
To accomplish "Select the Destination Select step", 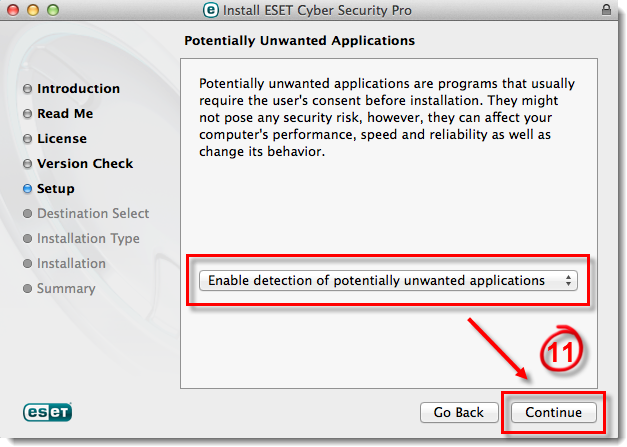I will 93,214.
